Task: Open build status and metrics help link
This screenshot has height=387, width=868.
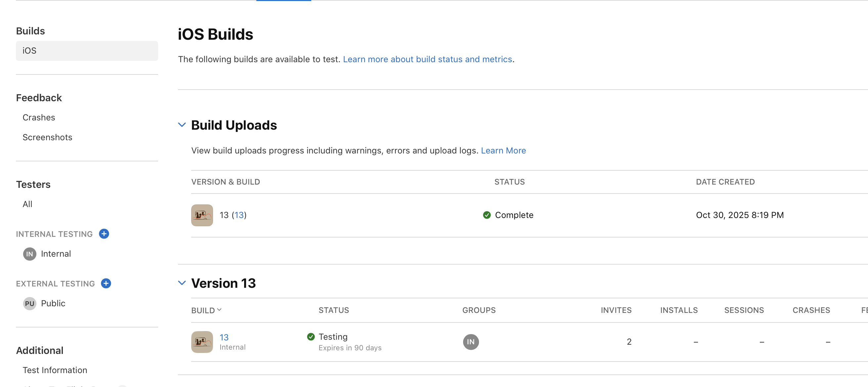Action: click(x=427, y=59)
